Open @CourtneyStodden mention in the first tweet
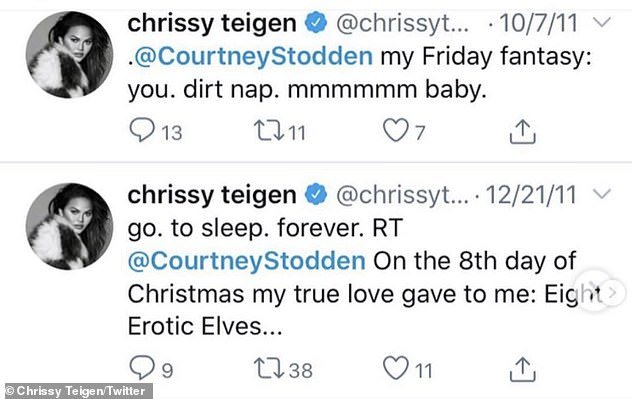 [x=254, y=56]
